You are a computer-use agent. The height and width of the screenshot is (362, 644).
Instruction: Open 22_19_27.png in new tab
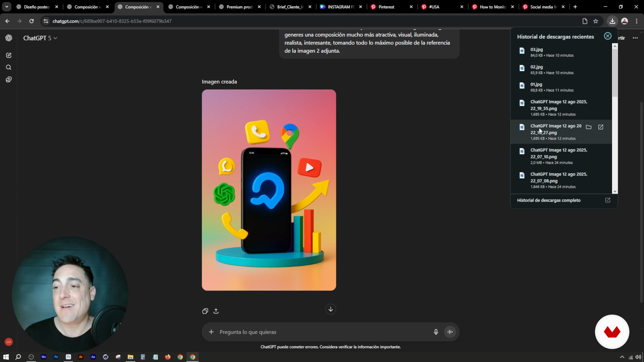click(x=601, y=127)
